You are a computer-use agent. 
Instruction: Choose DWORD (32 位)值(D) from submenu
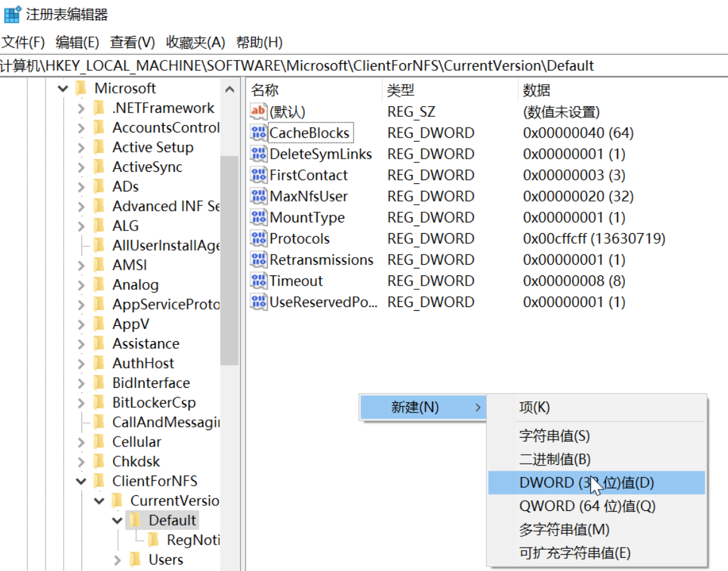(586, 483)
